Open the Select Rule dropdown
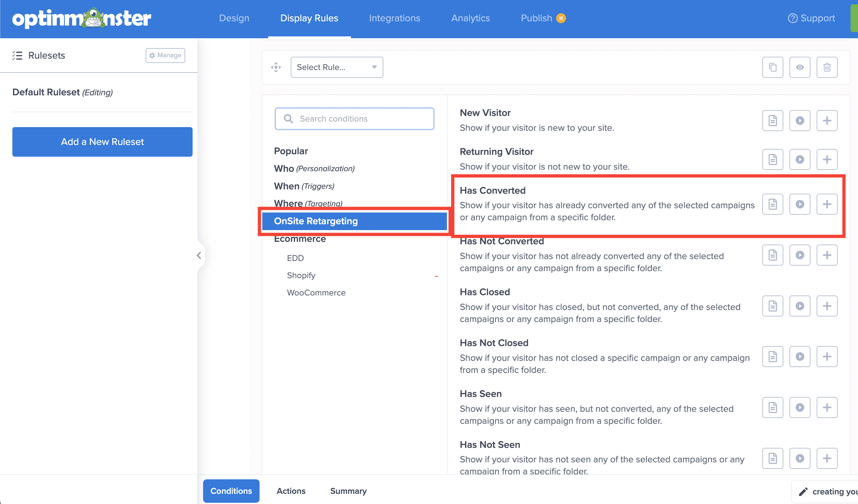Viewport: 858px width, 504px height. pos(336,67)
